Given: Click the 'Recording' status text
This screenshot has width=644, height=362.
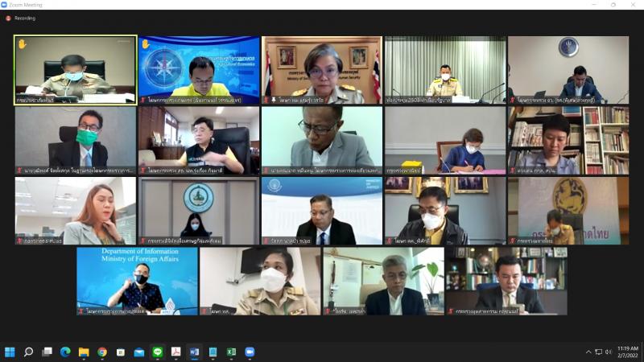Looking at the screenshot, I should click(25, 18).
